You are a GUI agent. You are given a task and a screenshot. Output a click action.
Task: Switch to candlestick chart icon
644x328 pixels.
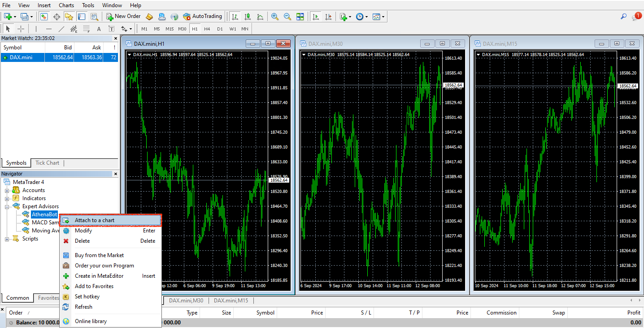(247, 17)
